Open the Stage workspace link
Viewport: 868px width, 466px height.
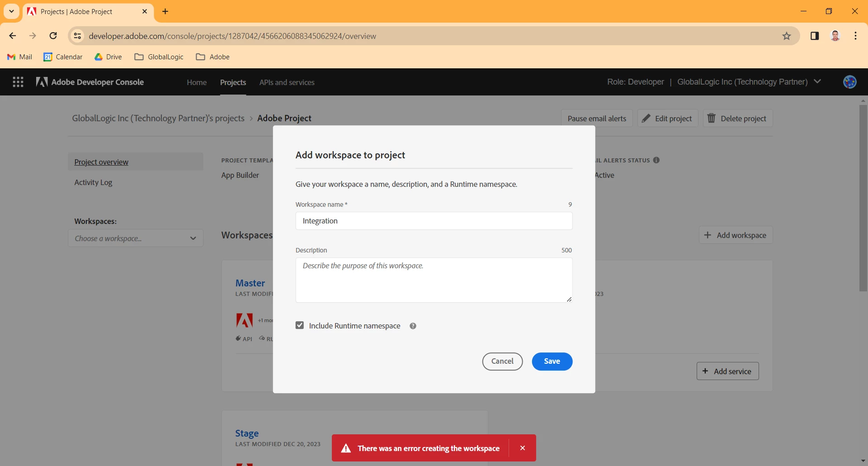[247, 433]
